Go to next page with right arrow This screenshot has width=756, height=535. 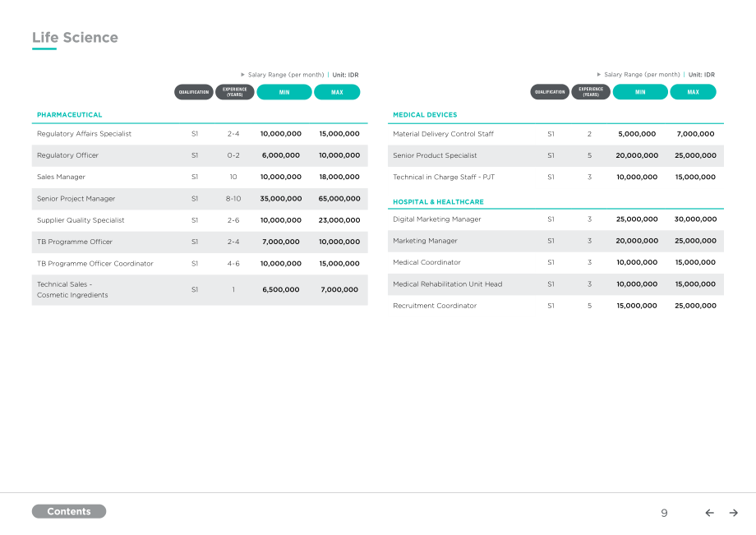[x=733, y=513]
